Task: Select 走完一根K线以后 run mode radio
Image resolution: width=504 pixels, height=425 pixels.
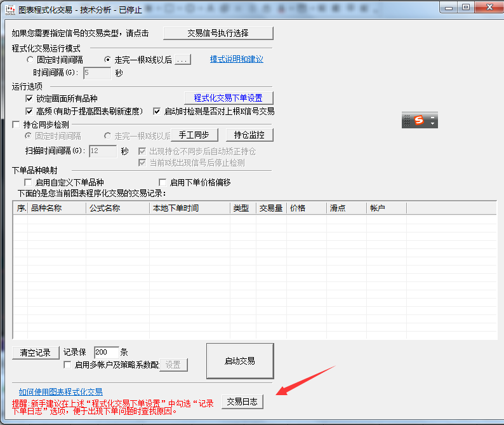Action: 108,60
